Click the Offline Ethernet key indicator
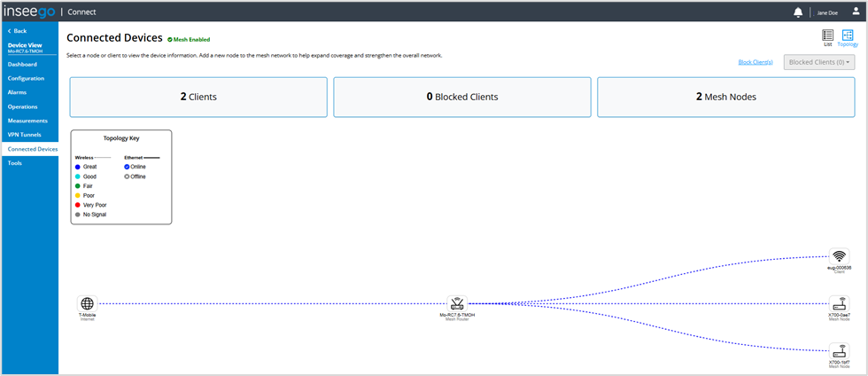This screenshot has height=376, width=868. click(x=128, y=176)
